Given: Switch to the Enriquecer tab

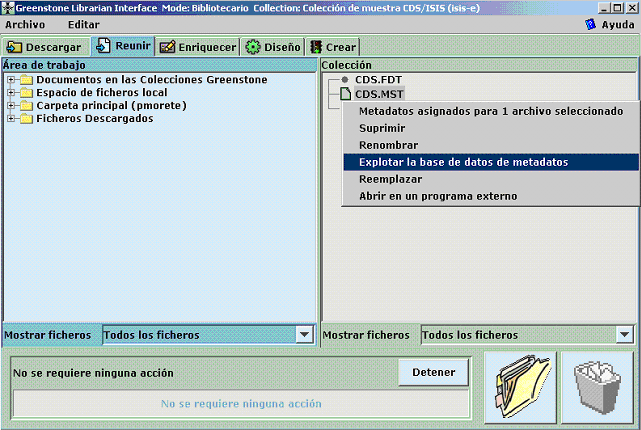Looking at the screenshot, I should click(x=197, y=47).
